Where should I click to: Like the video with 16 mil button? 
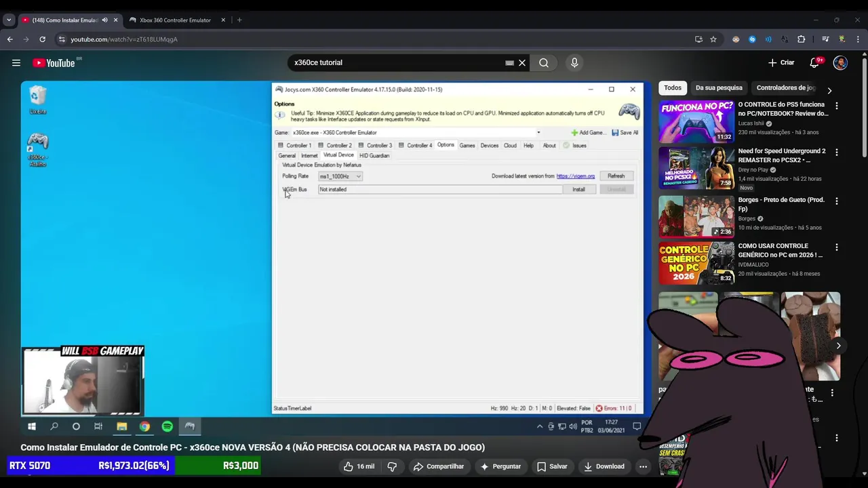tap(359, 466)
